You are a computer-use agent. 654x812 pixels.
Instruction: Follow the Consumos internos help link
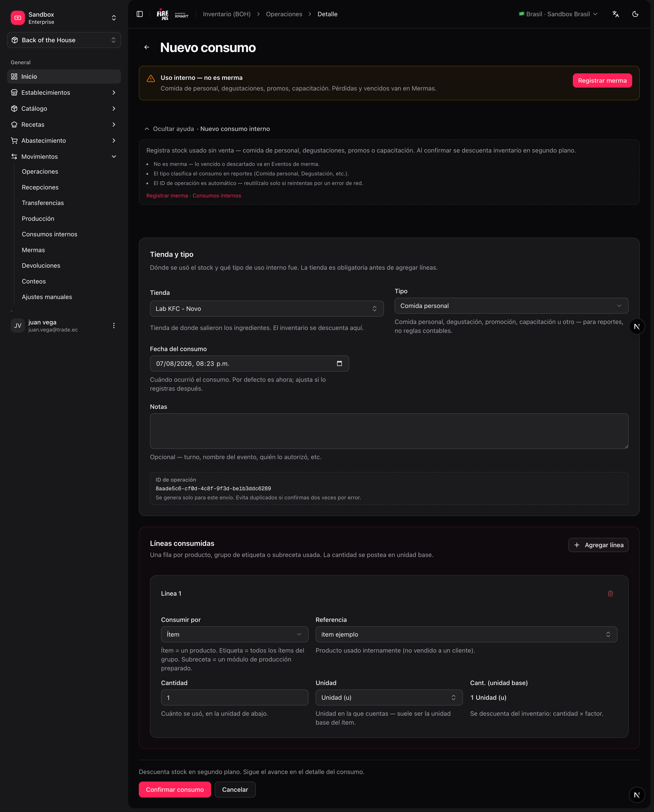tap(217, 195)
